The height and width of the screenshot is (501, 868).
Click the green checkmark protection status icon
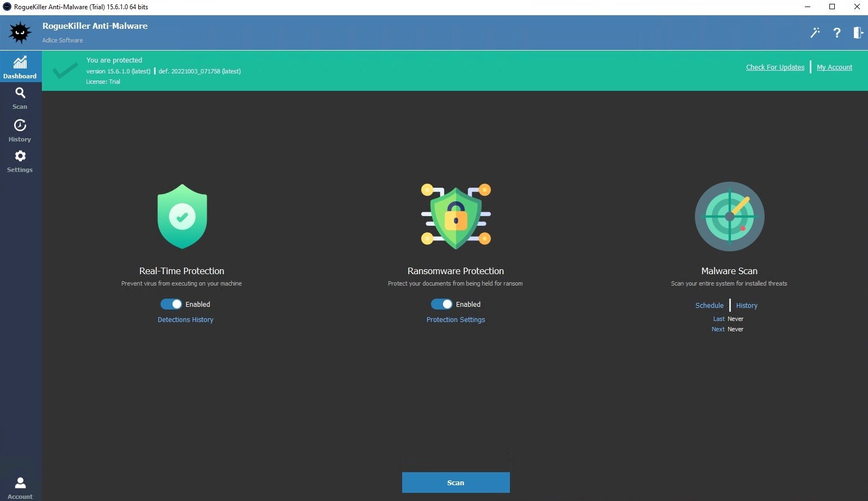pos(65,71)
